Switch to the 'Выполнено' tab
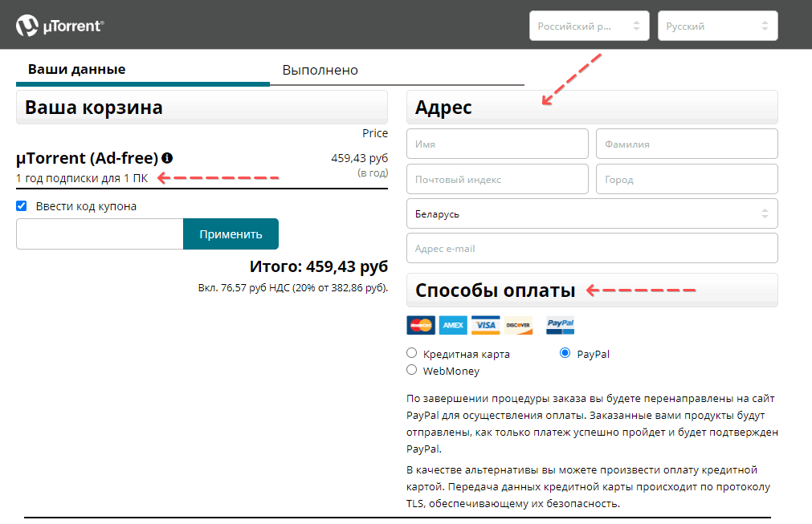This screenshot has height=524, width=812. click(320, 70)
